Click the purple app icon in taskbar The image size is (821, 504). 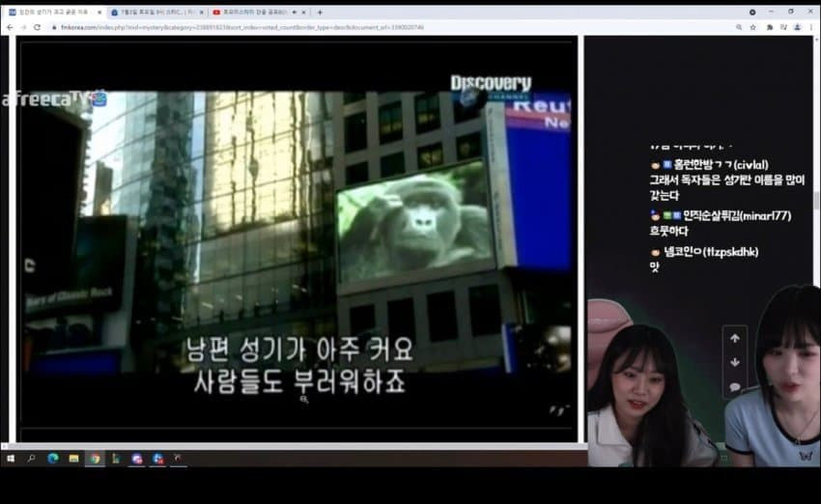tap(137, 459)
